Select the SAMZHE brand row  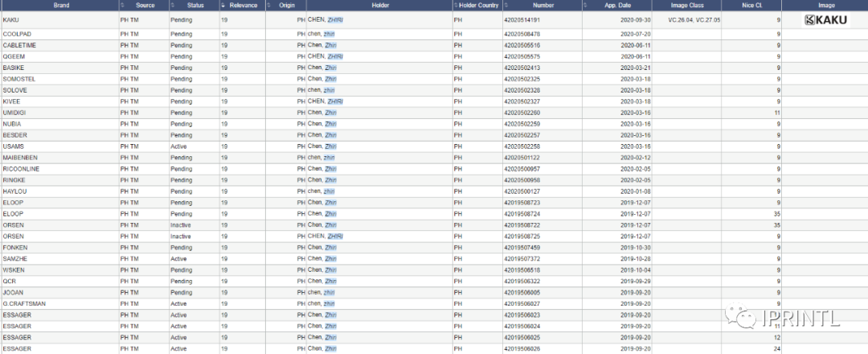pyautogui.click(x=434, y=259)
